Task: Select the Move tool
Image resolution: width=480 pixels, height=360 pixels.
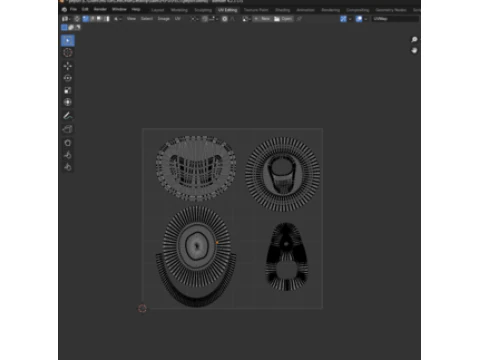Action: 68,66
